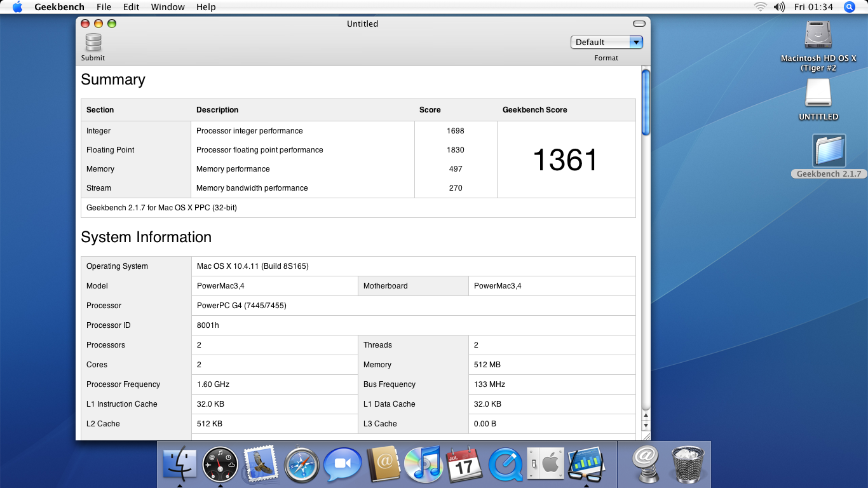The height and width of the screenshot is (488, 868).
Task: Click the Floating Point score 1830
Action: point(456,150)
